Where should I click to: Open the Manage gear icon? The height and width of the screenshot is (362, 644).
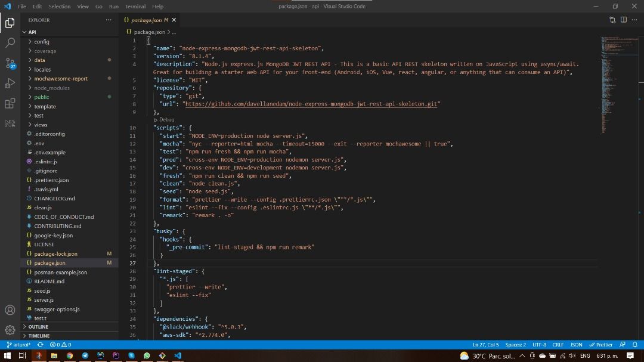(x=10, y=330)
